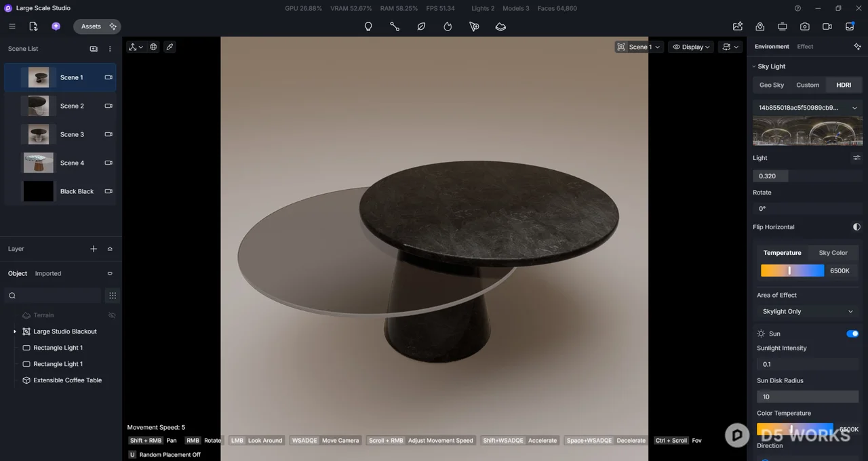Add a new layer with plus icon
The width and height of the screenshot is (868, 461).
[94, 249]
